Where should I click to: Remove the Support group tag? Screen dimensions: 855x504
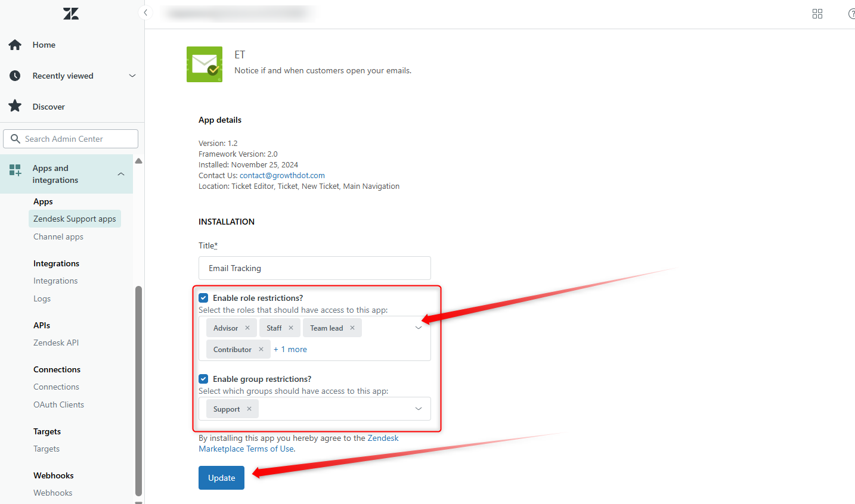(x=249, y=409)
